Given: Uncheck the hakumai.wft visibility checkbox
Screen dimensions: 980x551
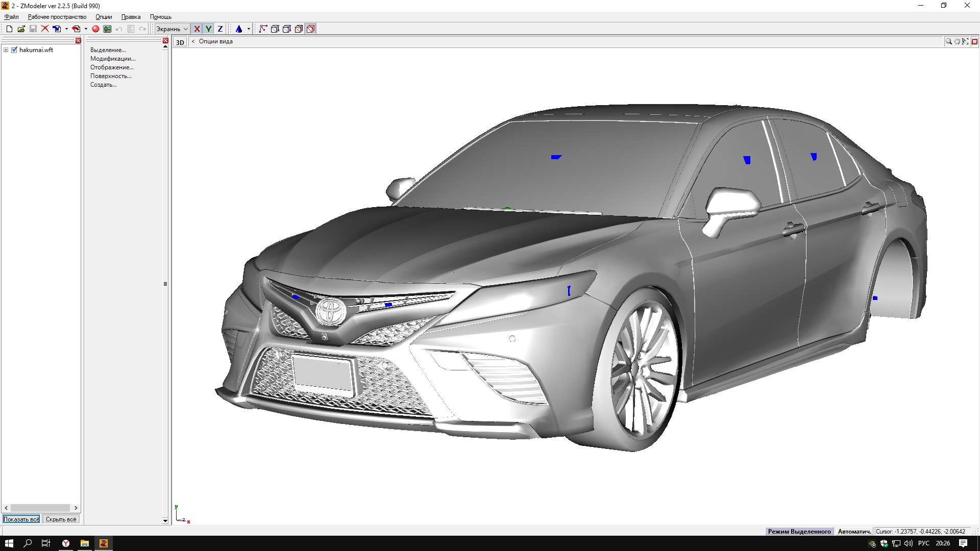Looking at the screenshot, I should 14,50.
